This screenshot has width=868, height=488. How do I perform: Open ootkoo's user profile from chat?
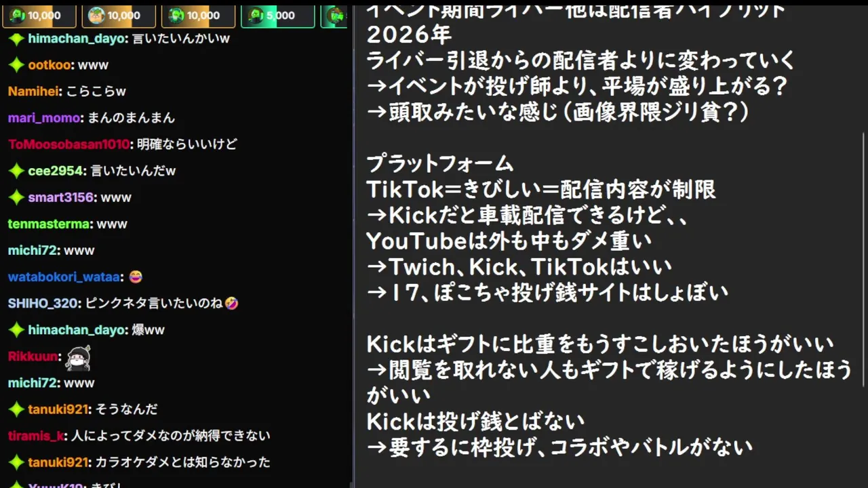(x=50, y=65)
